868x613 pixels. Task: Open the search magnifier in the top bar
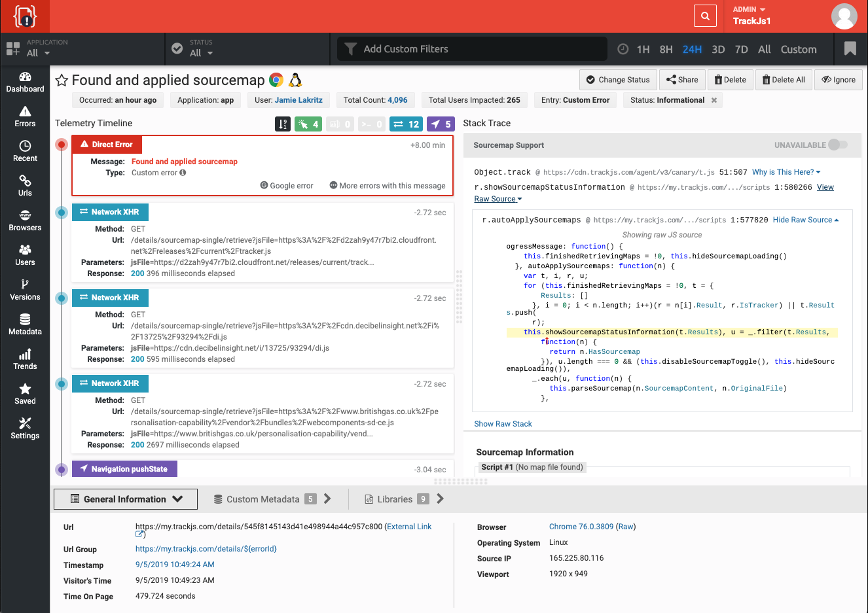point(705,16)
